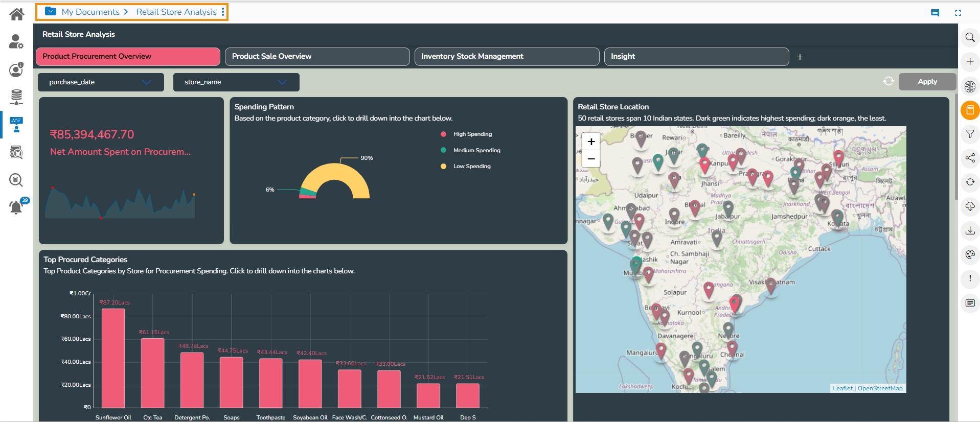Open the brain AI insights icon
Screen dimensions: 980x422
coord(970,86)
